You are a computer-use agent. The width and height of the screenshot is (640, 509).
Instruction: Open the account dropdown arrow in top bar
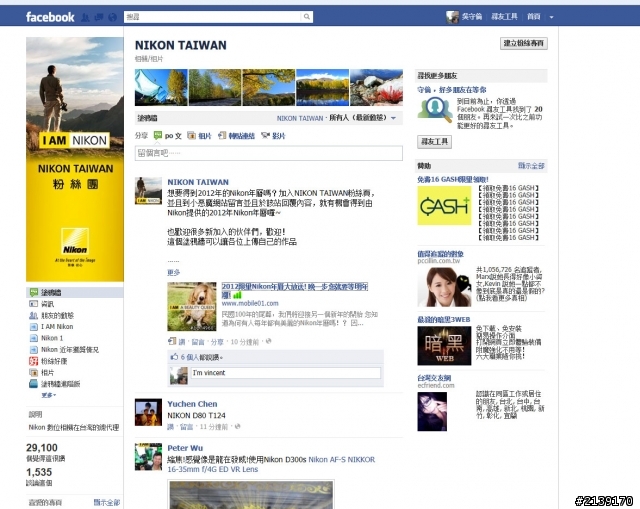pyautogui.click(x=551, y=17)
